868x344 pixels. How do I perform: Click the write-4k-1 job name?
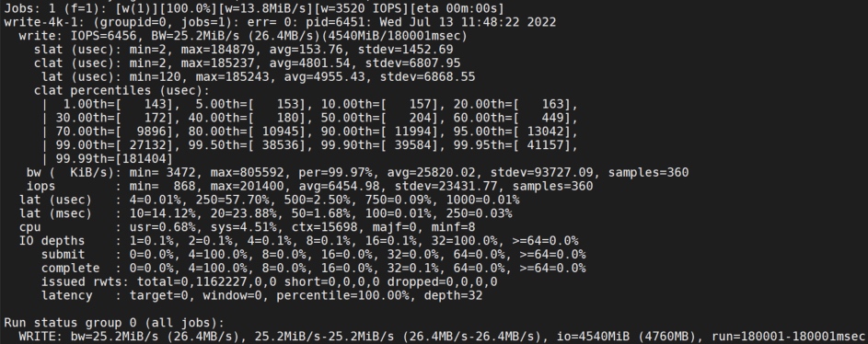pos(41,22)
